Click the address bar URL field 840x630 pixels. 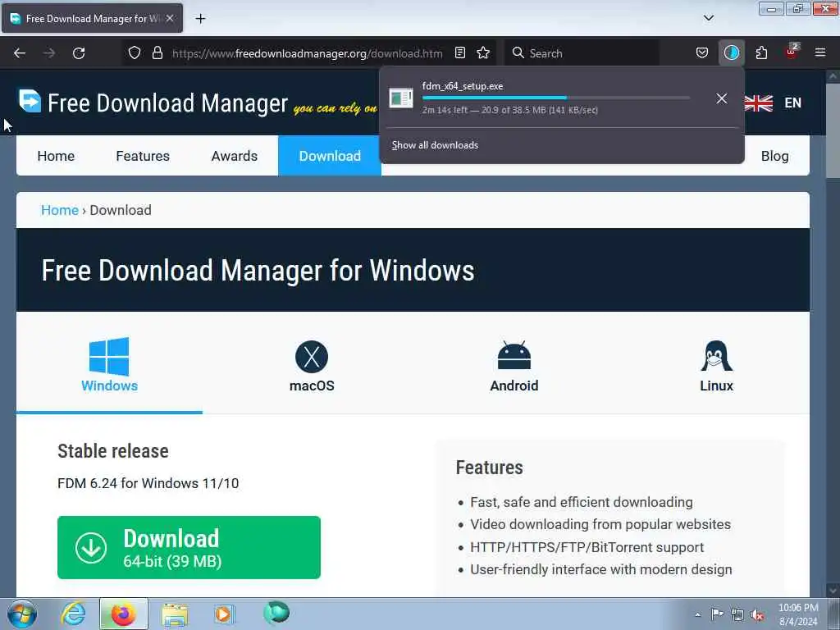click(307, 53)
